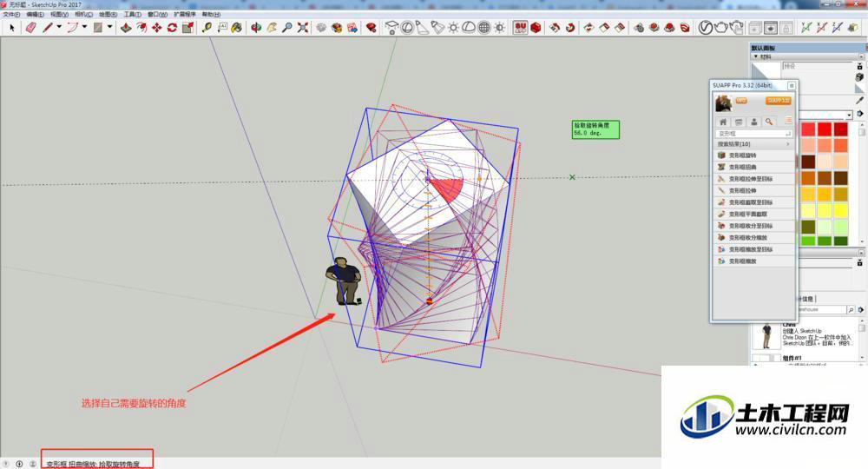Select the Arc tool
The image size is (868, 469).
click(x=73, y=28)
